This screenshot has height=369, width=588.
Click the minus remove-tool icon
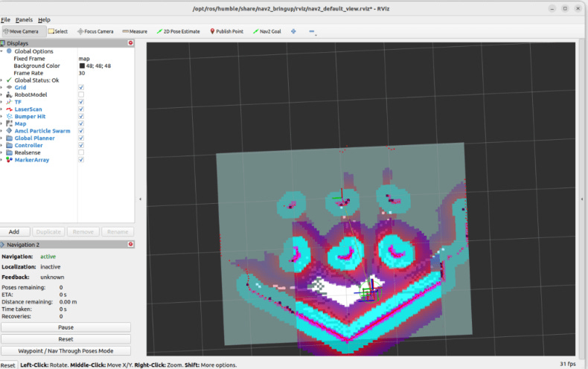(312, 31)
